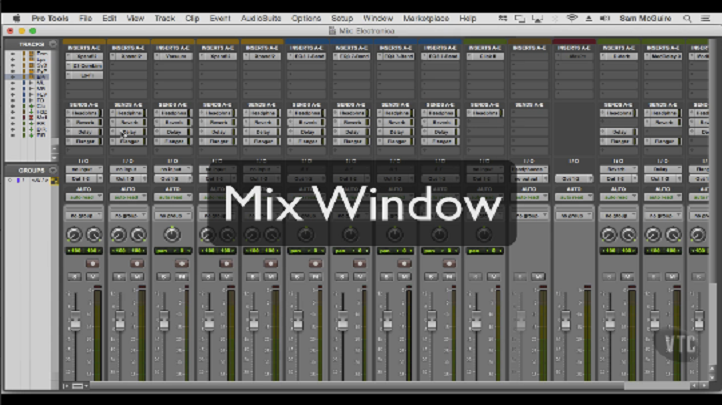This screenshot has width=722, height=405.
Task: Click the mix window view selector at bottom left
Action: (78, 386)
